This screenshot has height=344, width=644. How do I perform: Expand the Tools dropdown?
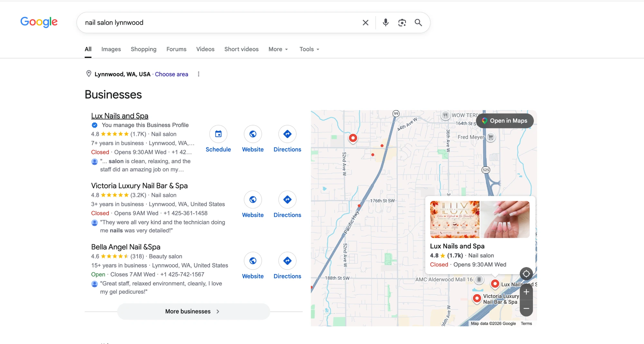pyautogui.click(x=309, y=49)
